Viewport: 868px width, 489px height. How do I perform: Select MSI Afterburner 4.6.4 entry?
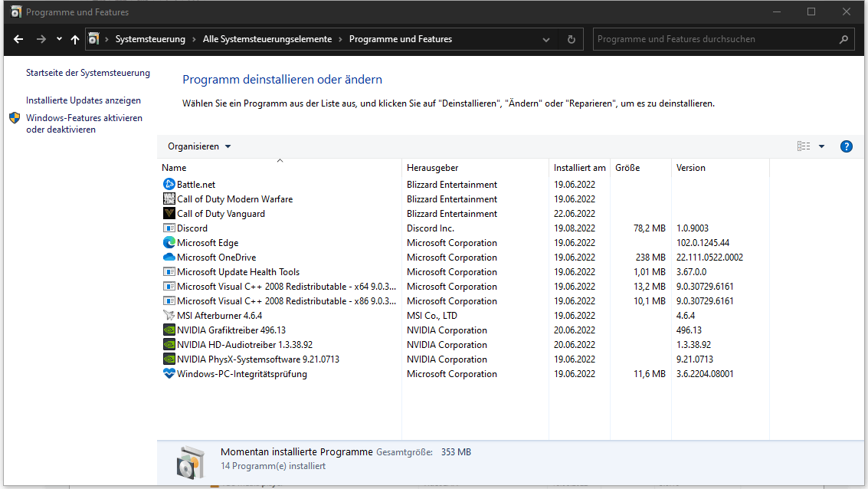219,316
